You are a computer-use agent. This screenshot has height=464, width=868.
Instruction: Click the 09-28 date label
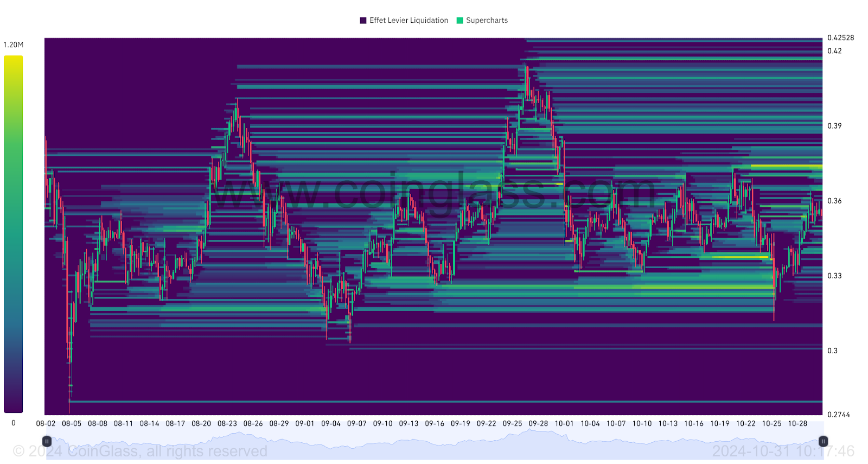pyautogui.click(x=538, y=424)
